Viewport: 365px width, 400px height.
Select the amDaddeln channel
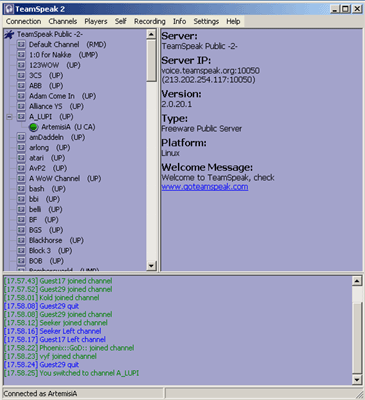[57, 138]
